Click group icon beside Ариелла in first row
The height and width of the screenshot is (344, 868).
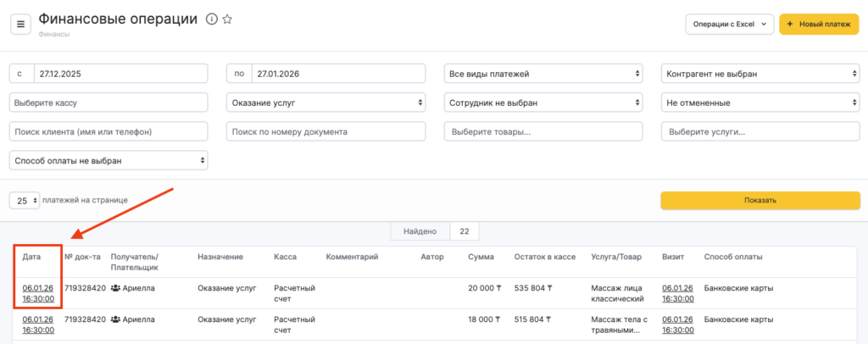(116, 288)
